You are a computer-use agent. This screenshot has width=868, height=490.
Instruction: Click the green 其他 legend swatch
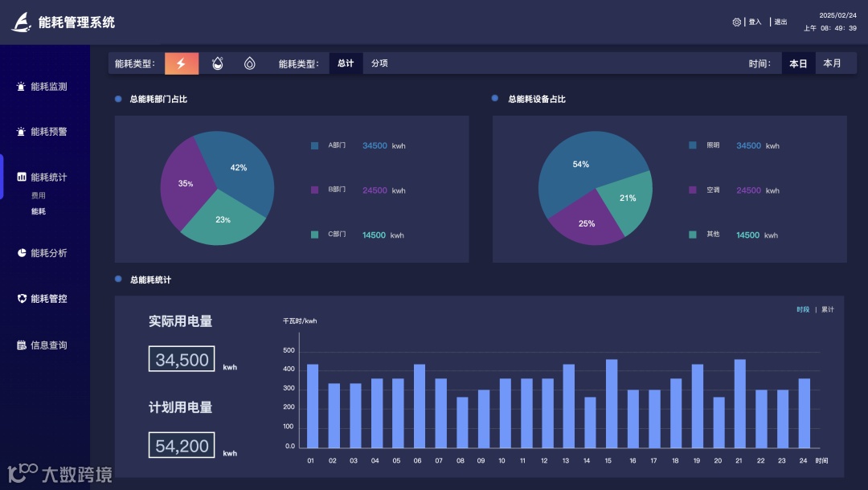pos(693,235)
